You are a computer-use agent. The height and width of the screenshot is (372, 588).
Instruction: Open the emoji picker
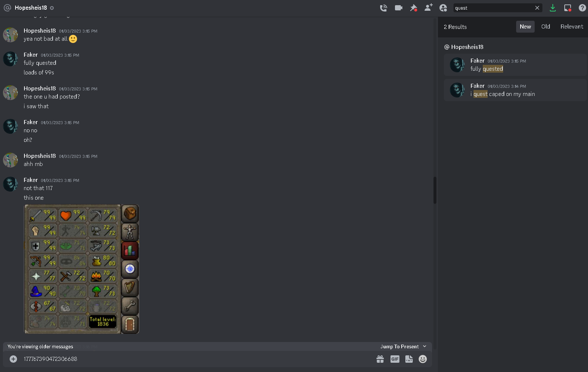(423, 359)
